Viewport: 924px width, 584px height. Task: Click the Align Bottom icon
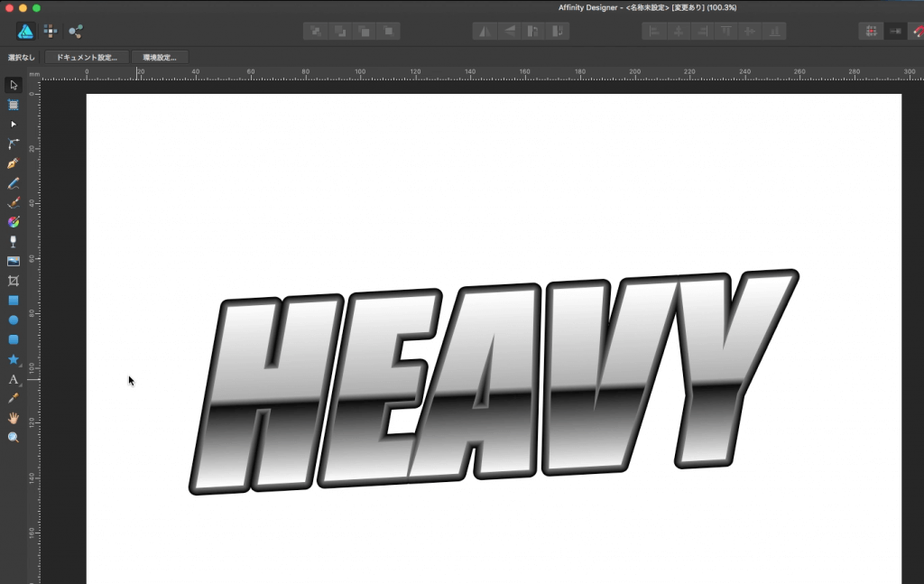click(775, 32)
